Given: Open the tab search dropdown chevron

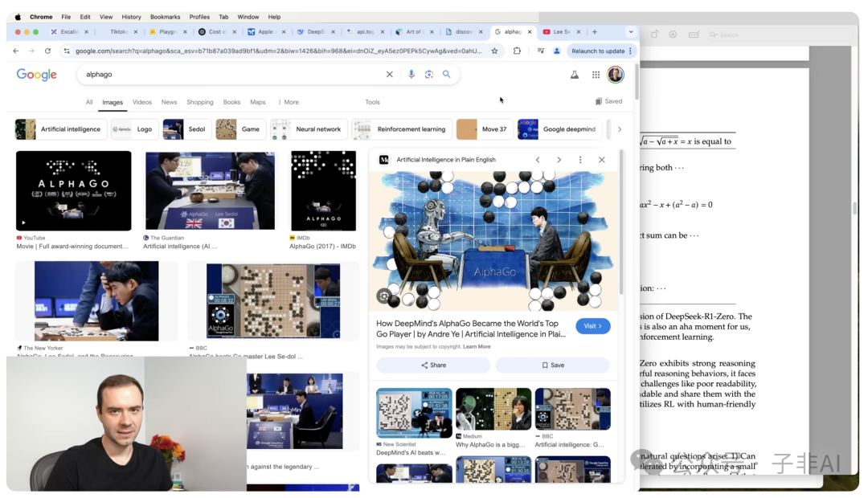Looking at the screenshot, I should (631, 32).
